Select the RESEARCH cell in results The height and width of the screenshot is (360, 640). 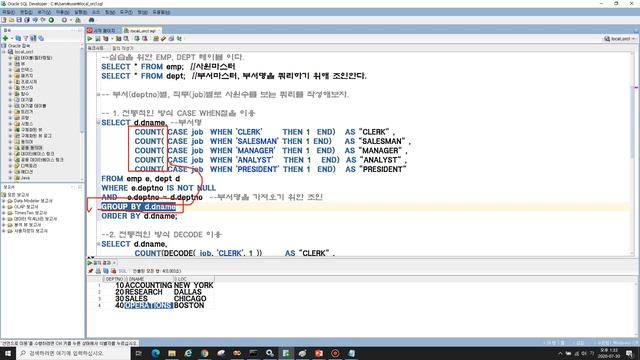pos(149,292)
